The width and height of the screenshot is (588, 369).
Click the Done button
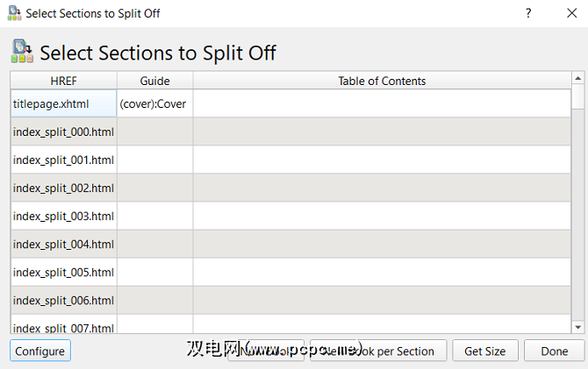pyautogui.click(x=554, y=351)
